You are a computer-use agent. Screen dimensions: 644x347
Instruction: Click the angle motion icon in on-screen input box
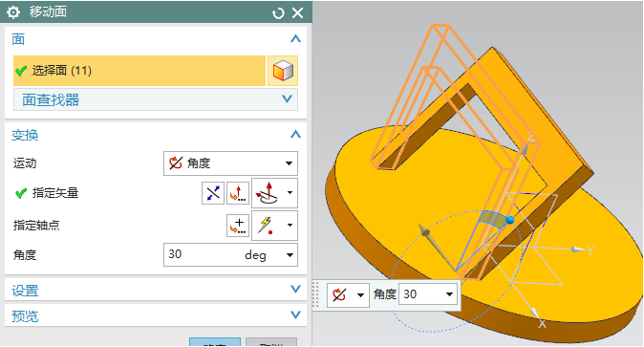point(339,294)
